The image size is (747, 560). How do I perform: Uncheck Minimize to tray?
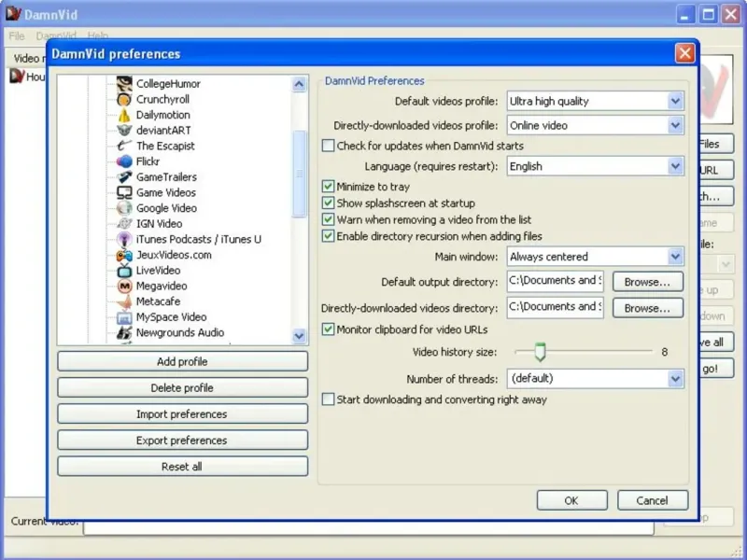click(328, 187)
